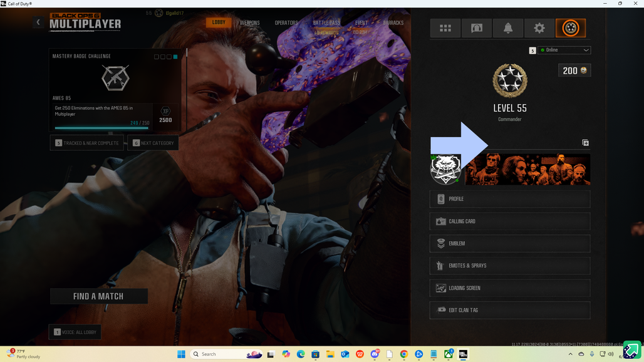Screen dimensions: 644x362
Task: Open WPS Office from taskbar
Action: click(360, 354)
